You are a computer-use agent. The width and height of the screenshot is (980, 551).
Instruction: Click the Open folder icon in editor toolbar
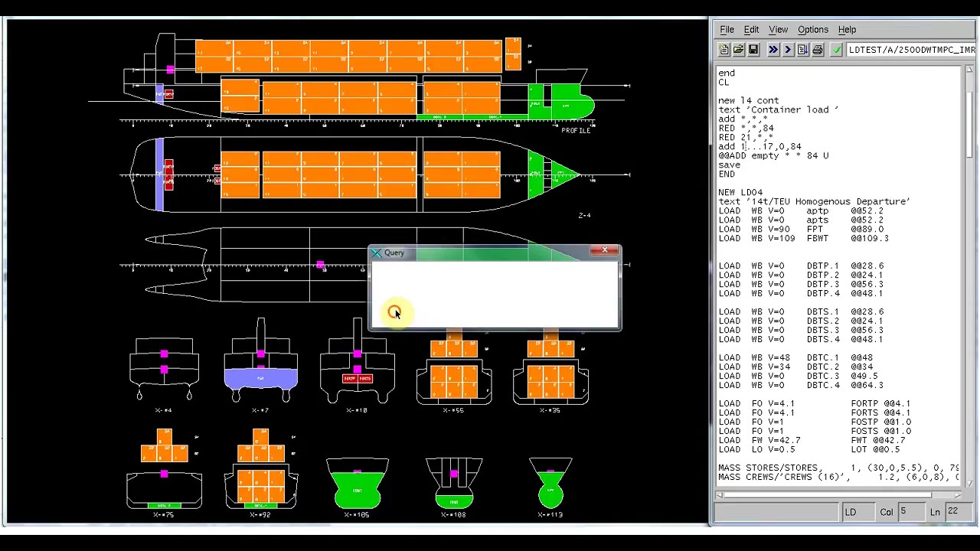pyautogui.click(x=738, y=50)
